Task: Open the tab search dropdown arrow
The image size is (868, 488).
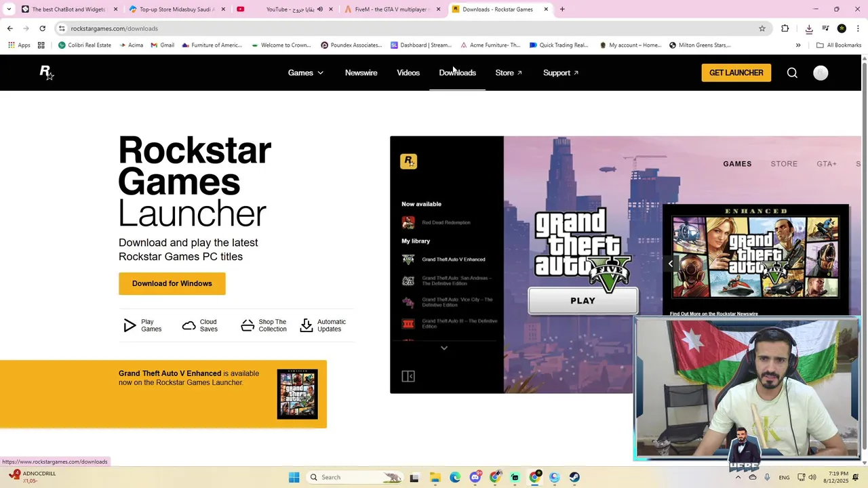Action: pos(9,9)
